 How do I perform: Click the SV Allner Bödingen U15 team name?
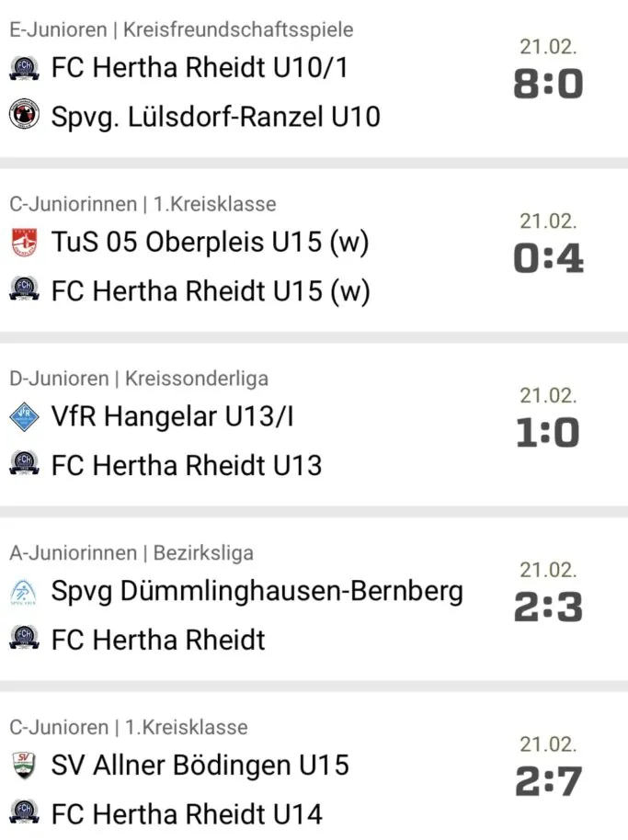200,766
